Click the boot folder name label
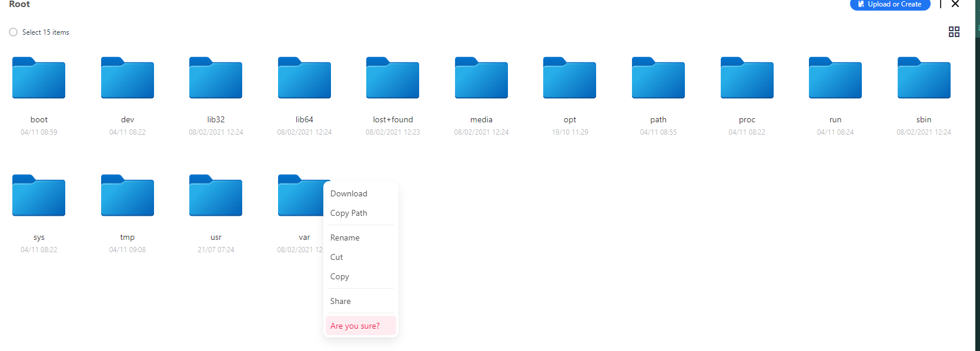 tap(39, 119)
